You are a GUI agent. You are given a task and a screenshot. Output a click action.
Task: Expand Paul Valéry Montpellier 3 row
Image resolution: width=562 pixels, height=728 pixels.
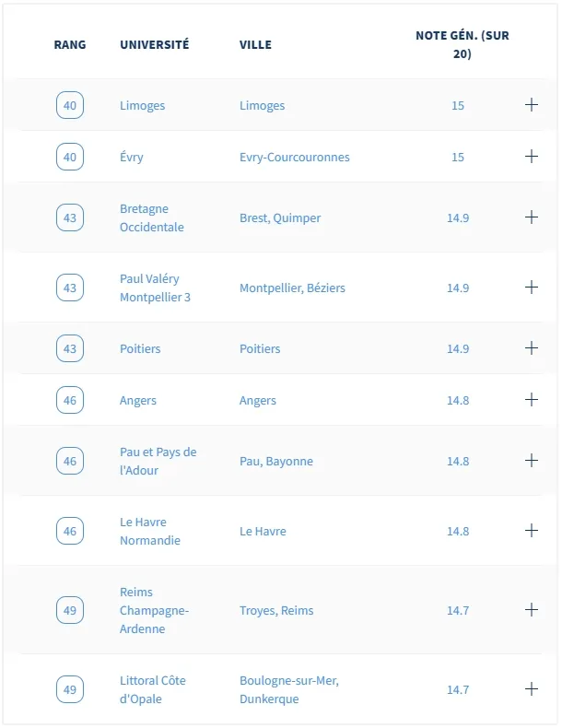[532, 288]
